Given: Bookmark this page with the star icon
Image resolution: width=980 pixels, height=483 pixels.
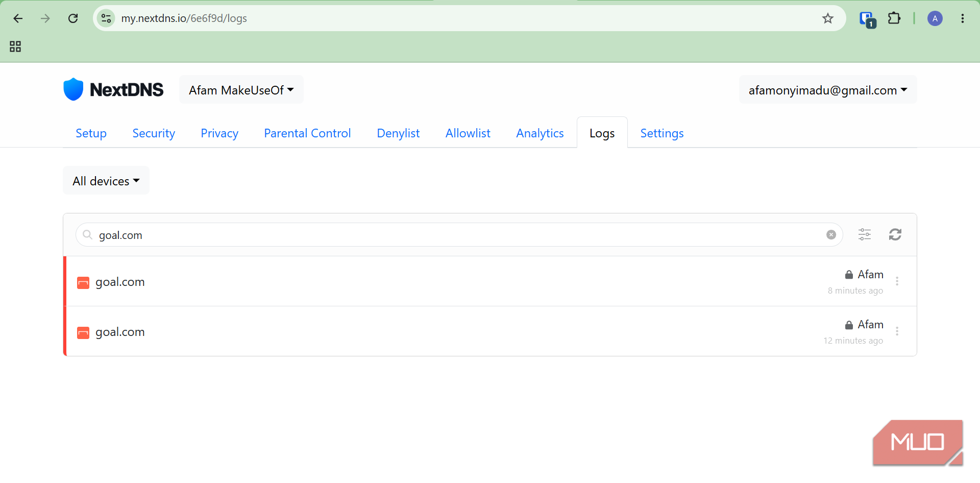Looking at the screenshot, I should (x=828, y=18).
